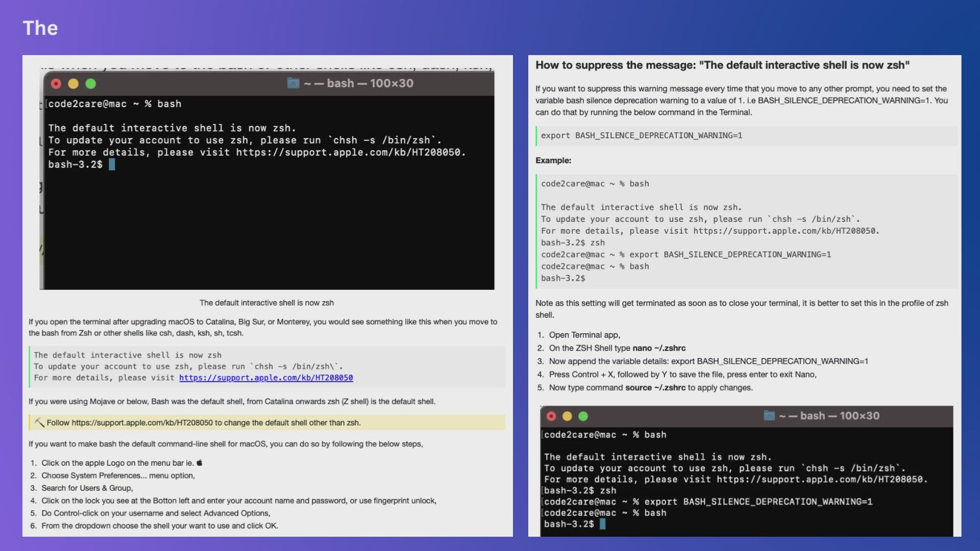This screenshot has width=980, height=551.
Task: Click the "Example:" label above code sample
Action: 553,160
